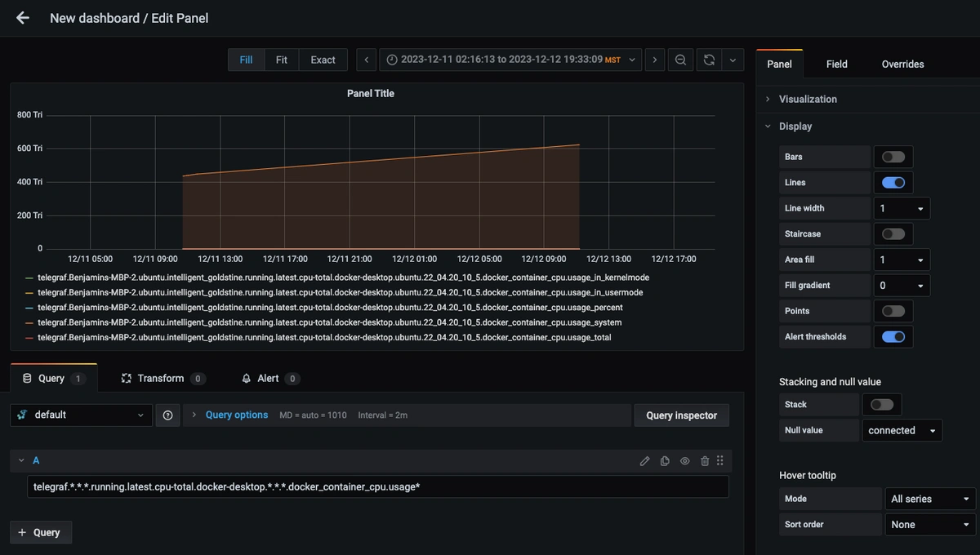Image resolution: width=980 pixels, height=555 pixels.
Task: Add a new Query
Action: tap(41, 532)
